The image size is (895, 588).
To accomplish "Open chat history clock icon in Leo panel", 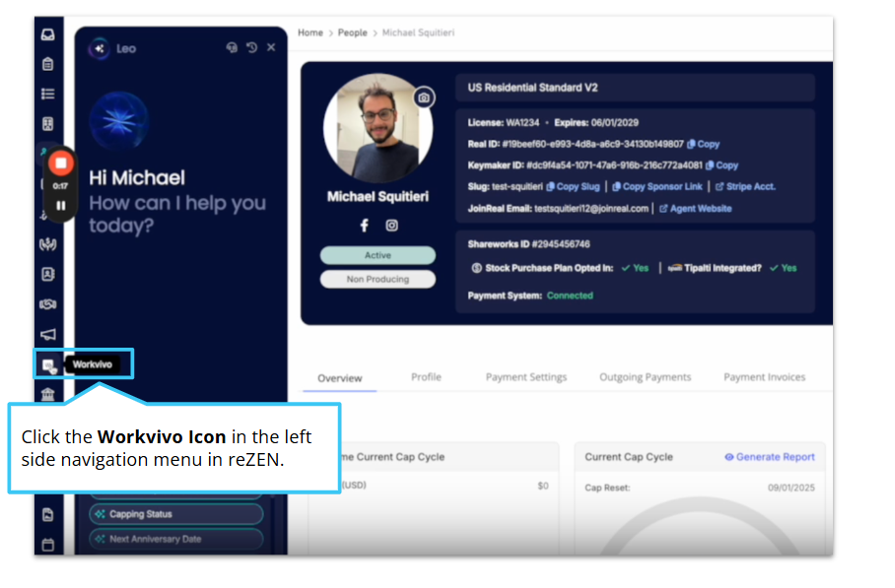I will click(x=251, y=47).
